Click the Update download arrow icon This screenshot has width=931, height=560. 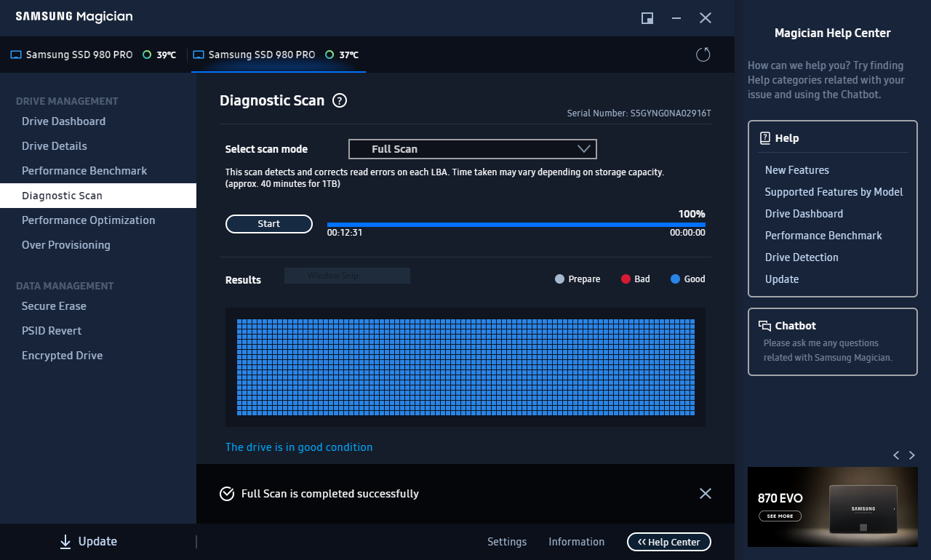[x=65, y=541]
